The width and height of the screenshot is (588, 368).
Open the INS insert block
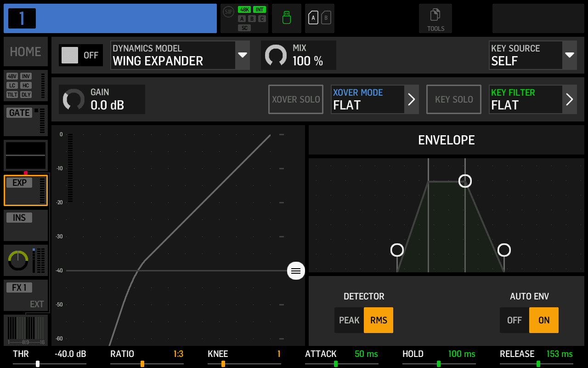25,225
